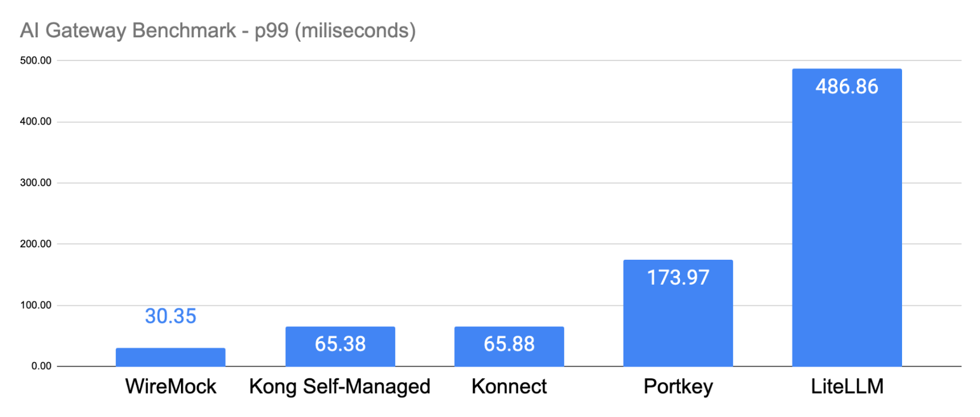Click the chart title AI Gateway Benchmark

tap(217, 31)
